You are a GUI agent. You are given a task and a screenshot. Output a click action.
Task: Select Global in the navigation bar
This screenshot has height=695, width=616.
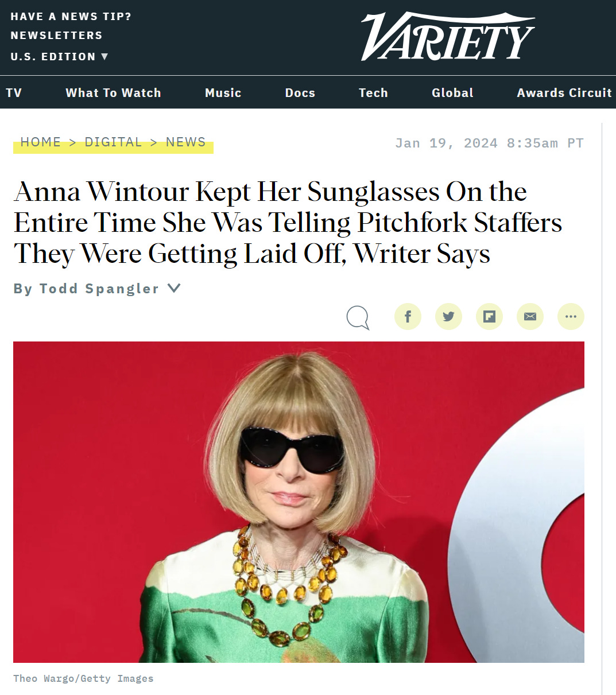[452, 92]
